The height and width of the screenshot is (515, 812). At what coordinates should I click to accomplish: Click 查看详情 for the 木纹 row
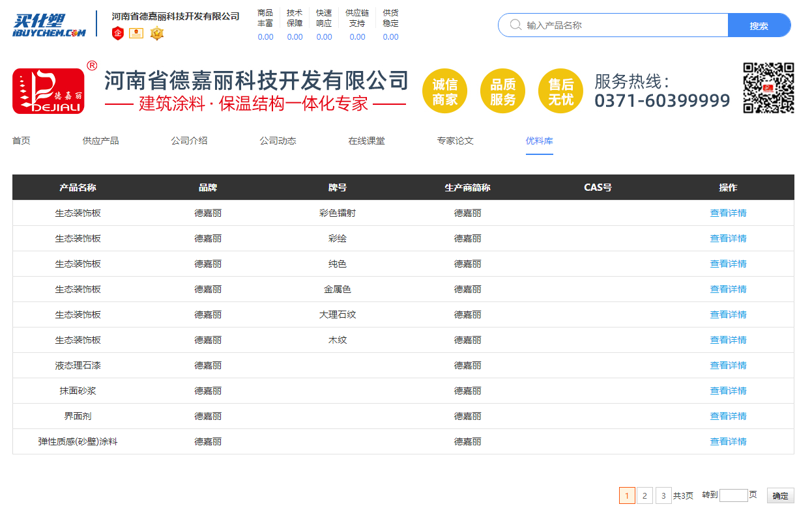point(729,340)
